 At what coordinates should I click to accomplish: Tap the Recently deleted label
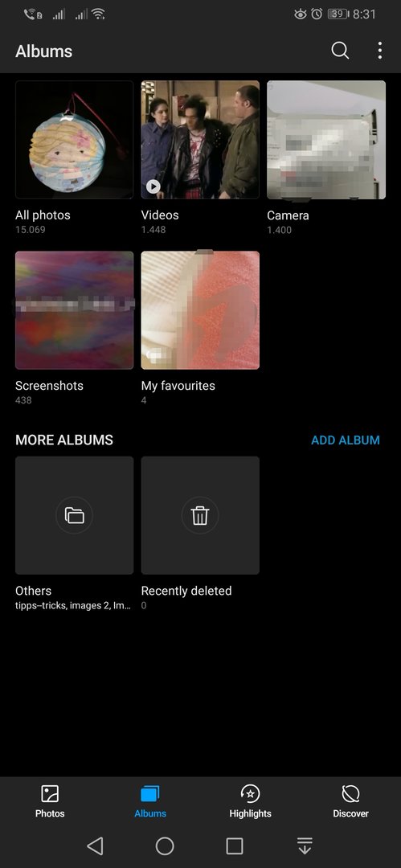coord(186,591)
